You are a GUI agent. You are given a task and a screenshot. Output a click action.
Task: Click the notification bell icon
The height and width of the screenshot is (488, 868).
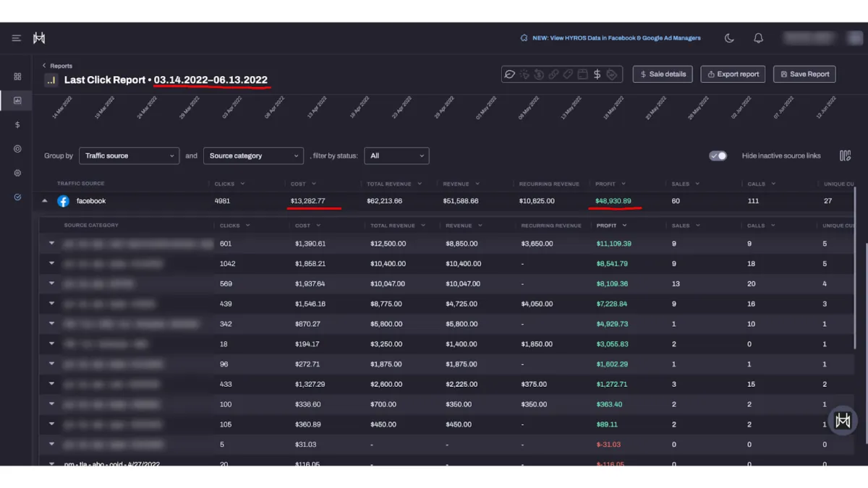pos(758,38)
